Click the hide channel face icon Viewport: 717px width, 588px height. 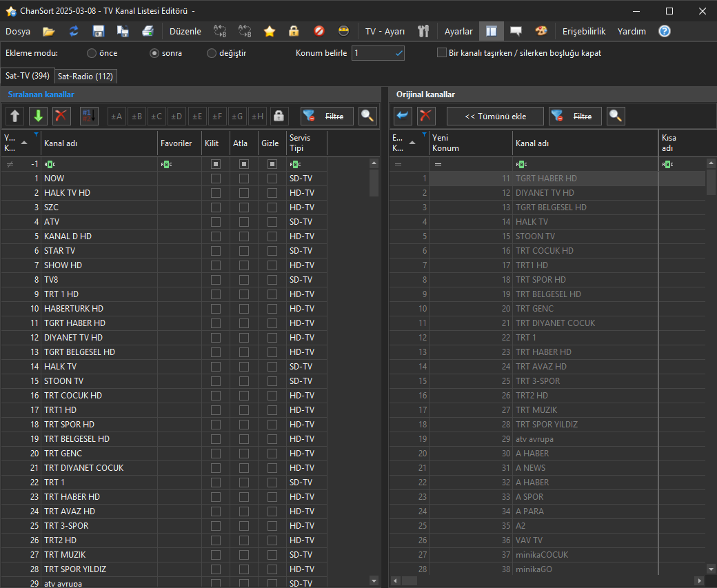[343, 31]
